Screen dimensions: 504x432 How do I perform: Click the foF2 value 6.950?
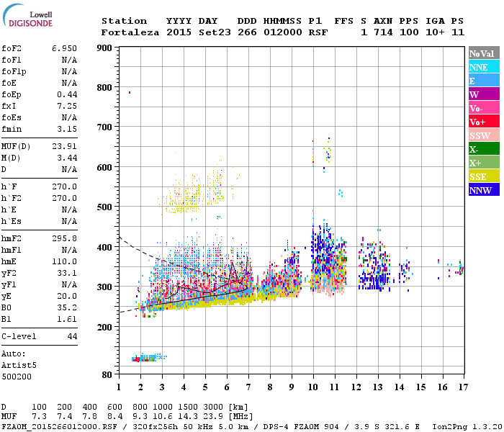pos(64,48)
